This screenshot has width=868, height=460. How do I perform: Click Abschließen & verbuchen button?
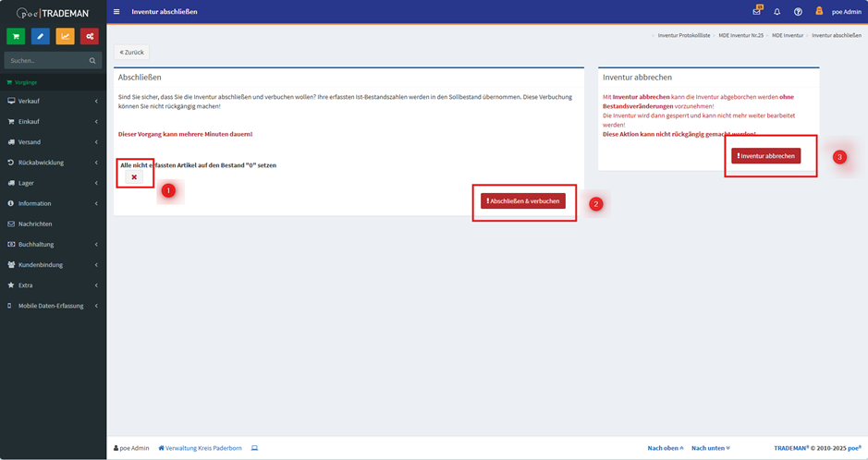pyautogui.click(x=523, y=201)
